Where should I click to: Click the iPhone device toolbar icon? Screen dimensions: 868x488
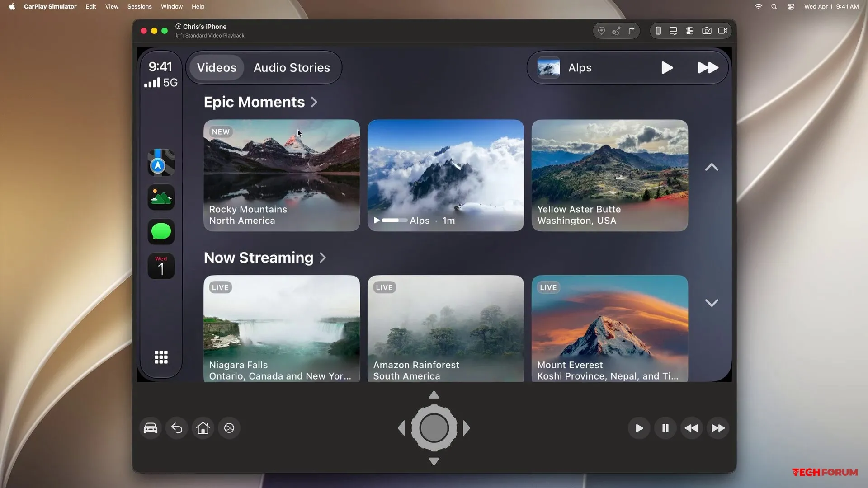(658, 31)
